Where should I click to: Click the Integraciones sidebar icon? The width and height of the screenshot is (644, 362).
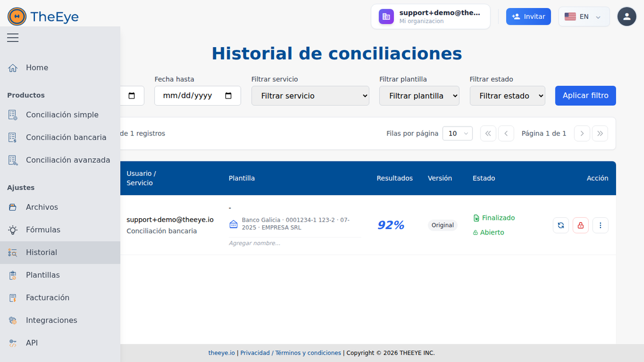pos(13,320)
